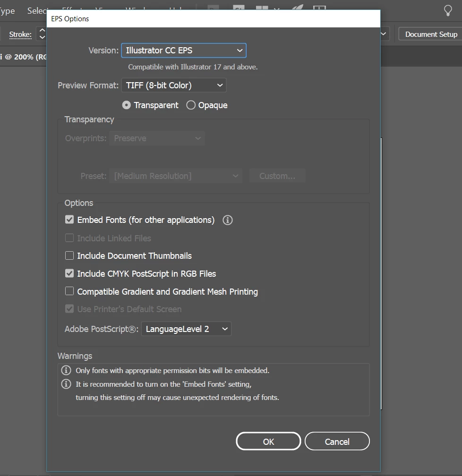Click the Options group label
The width and height of the screenshot is (462, 476).
tap(79, 203)
